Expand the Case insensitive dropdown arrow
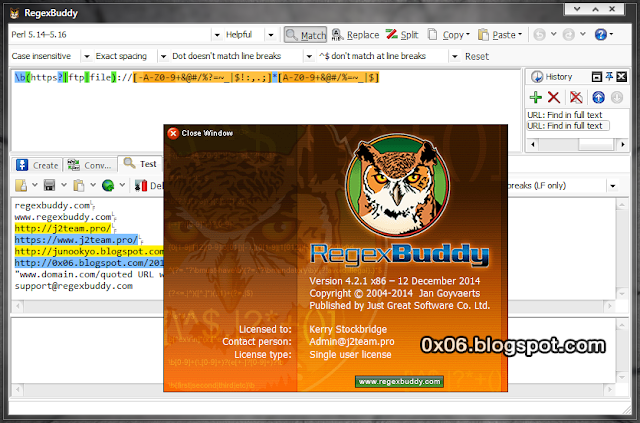The width and height of the screenshot is (640, 423). pyautogui.click(x=87, y=56)
